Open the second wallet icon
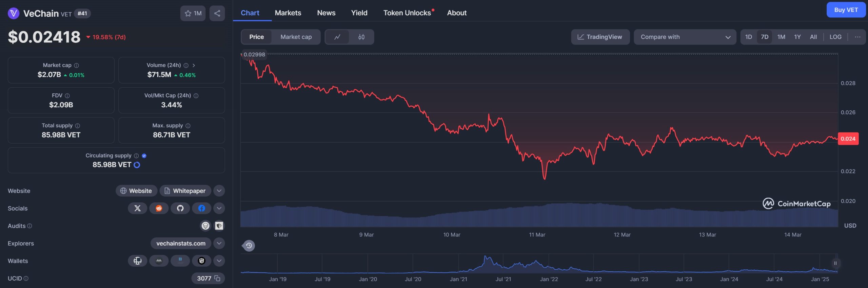The image size is (868, 288). pos(159,261)
